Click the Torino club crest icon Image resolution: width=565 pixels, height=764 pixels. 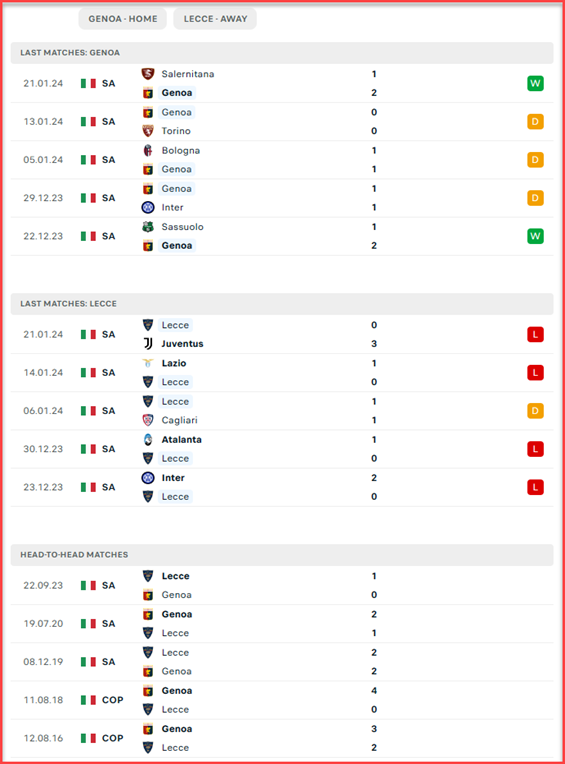tap(148, 131)
